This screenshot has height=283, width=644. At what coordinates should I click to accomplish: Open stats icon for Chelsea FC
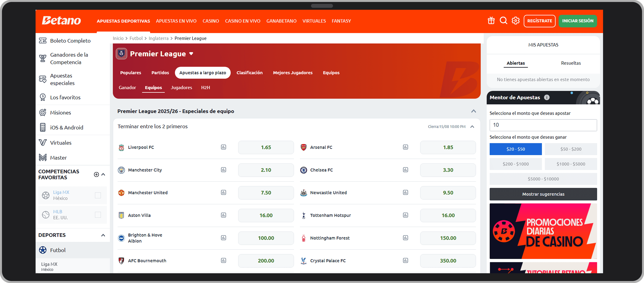pos(406,170)
